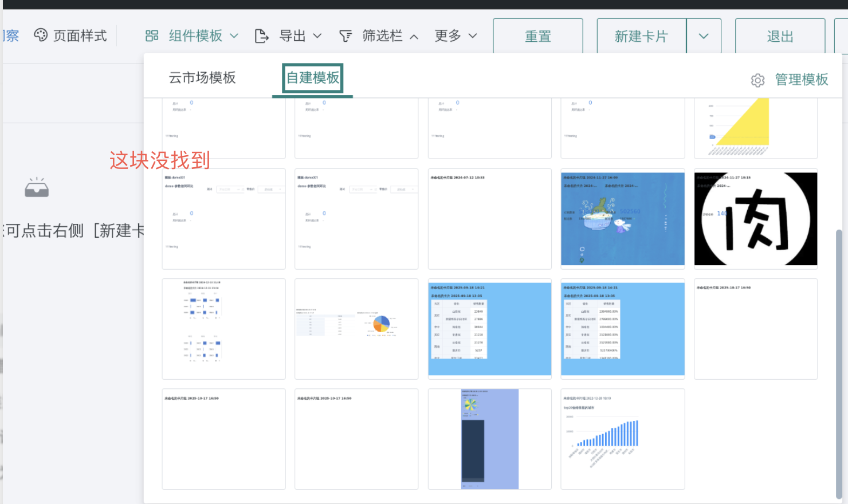Select the template with small blue bar grids
848x504 pixels.
pyautogui.click(x=223, y=329)
